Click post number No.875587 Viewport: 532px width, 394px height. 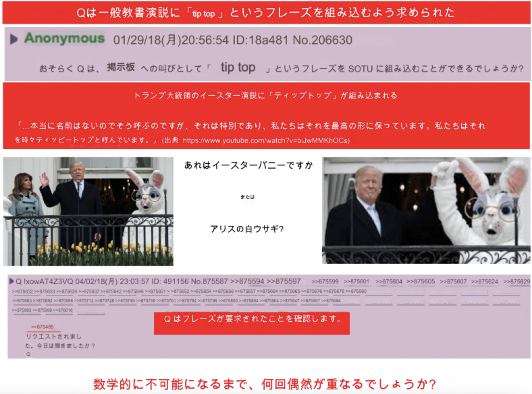[x=209, y=281]
